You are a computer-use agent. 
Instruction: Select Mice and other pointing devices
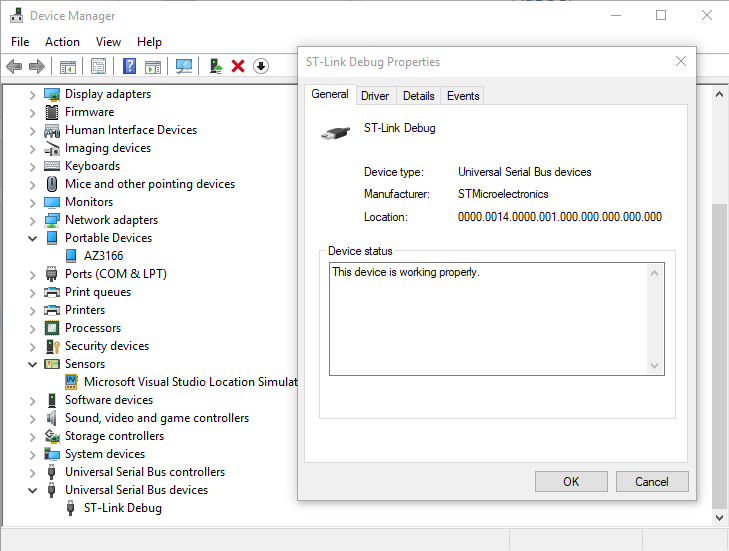coord(150,184)
